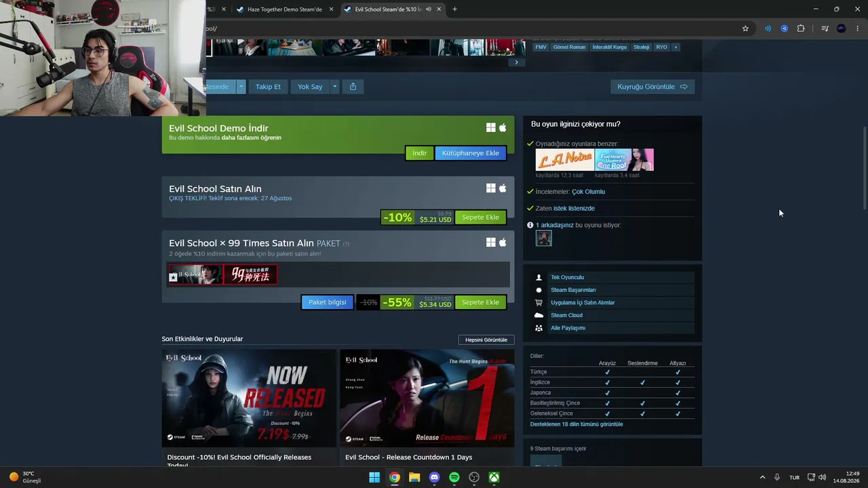Click Hepsini Görüntüle button

point(486,340)
